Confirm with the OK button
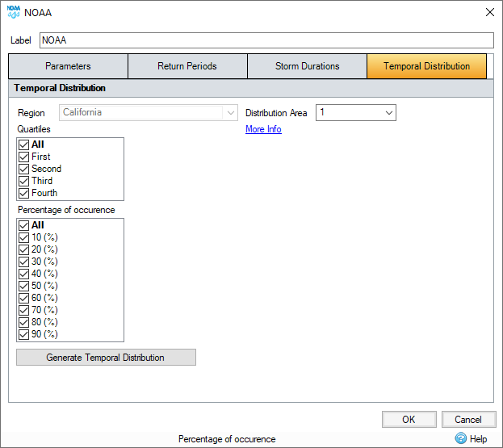503x448 pixels. 409,420
